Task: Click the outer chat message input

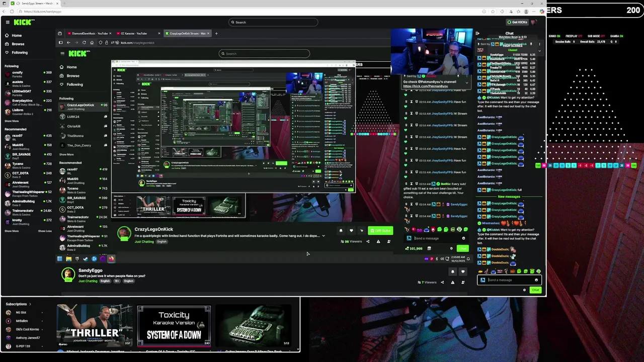Action: 509,280
